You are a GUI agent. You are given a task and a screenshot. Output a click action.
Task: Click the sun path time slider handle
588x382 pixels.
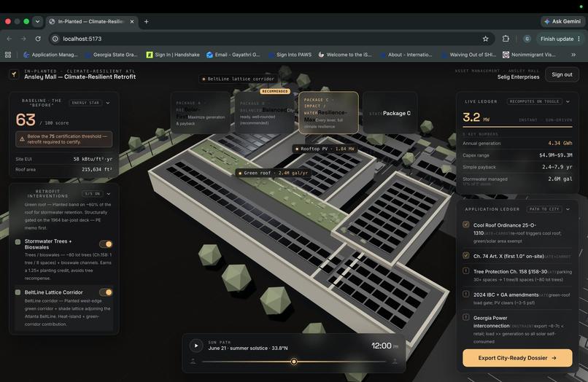click(294, 362)
